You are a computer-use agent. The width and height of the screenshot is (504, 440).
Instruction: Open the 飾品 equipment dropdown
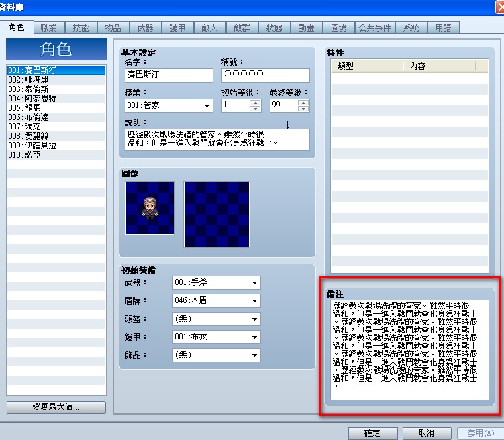click(216, 355)
